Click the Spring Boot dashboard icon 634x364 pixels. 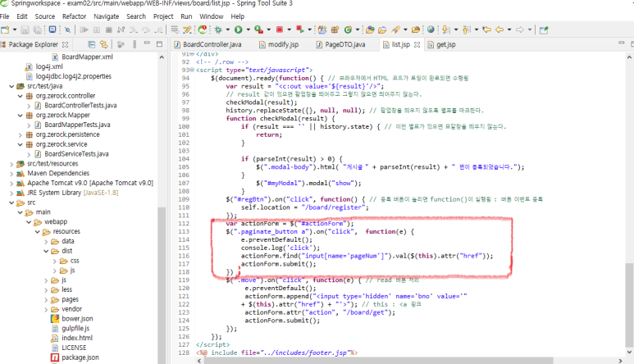pos(202,30)
